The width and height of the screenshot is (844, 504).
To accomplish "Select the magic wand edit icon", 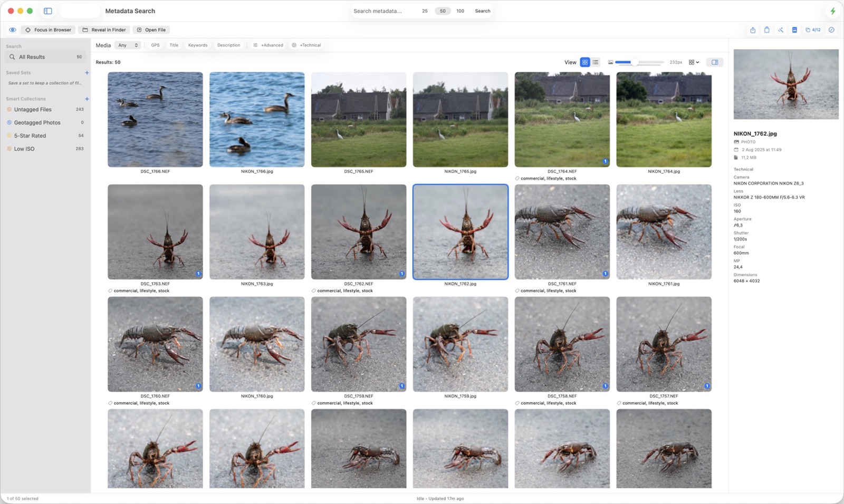I will click(780, 30).
